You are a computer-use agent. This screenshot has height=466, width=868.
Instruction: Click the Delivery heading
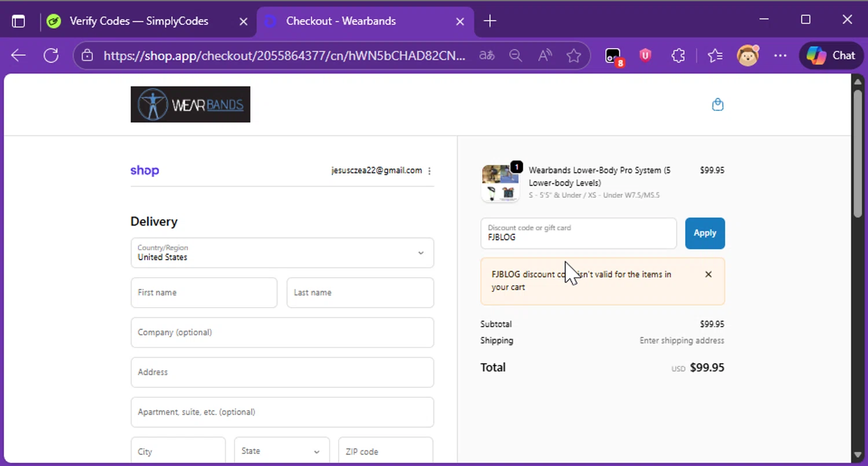click(x=154, y=221)
